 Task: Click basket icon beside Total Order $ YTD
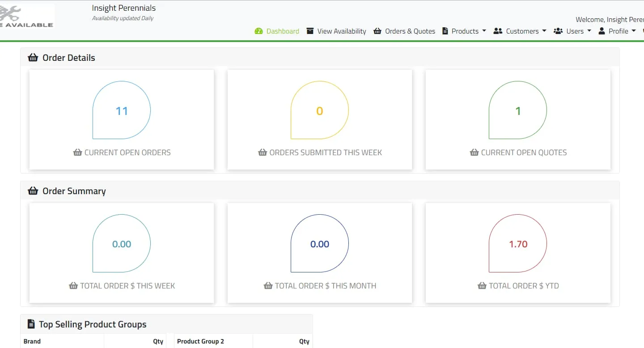482,286
